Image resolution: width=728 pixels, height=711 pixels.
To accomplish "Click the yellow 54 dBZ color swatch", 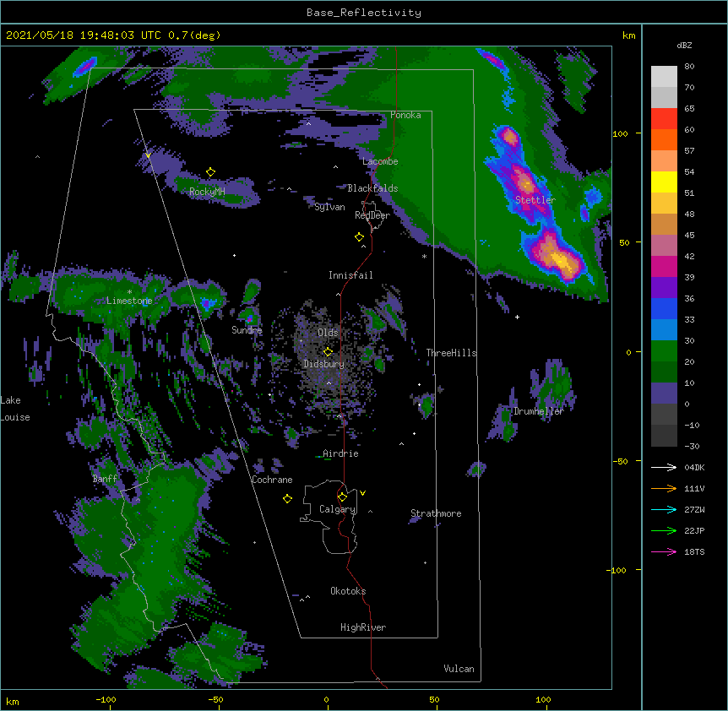I will 664,182.
